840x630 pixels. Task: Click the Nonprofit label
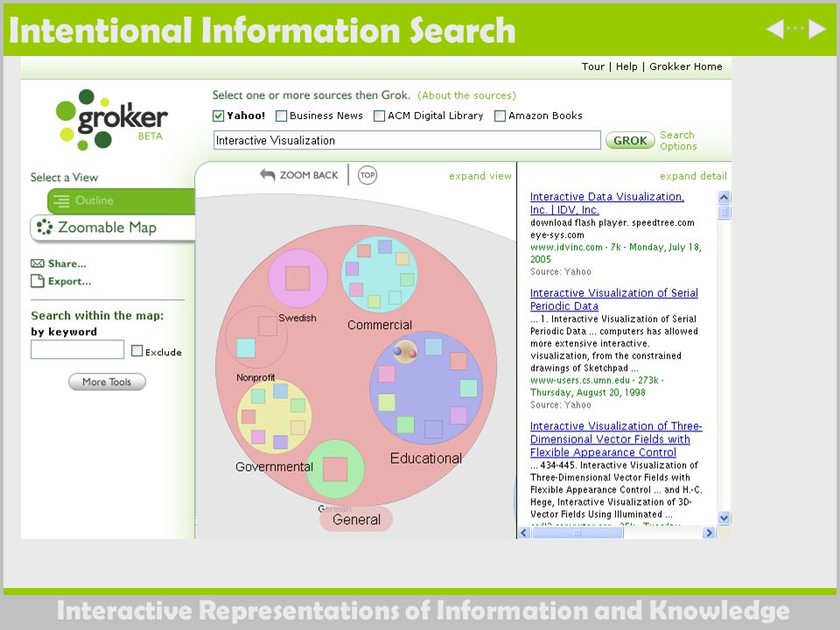(255, 377)
